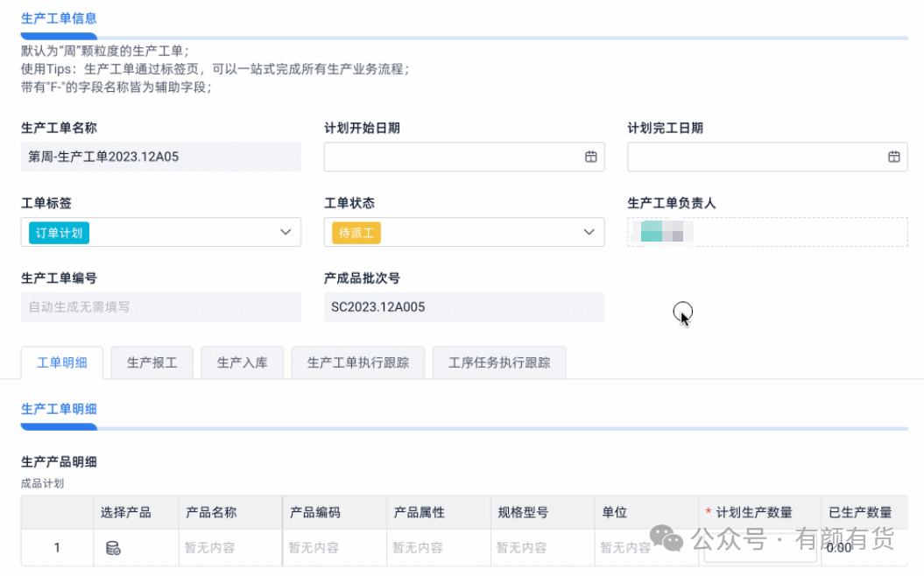
Task: Expand the 工单状态 dropdown arrow
Action: (589, 232)
